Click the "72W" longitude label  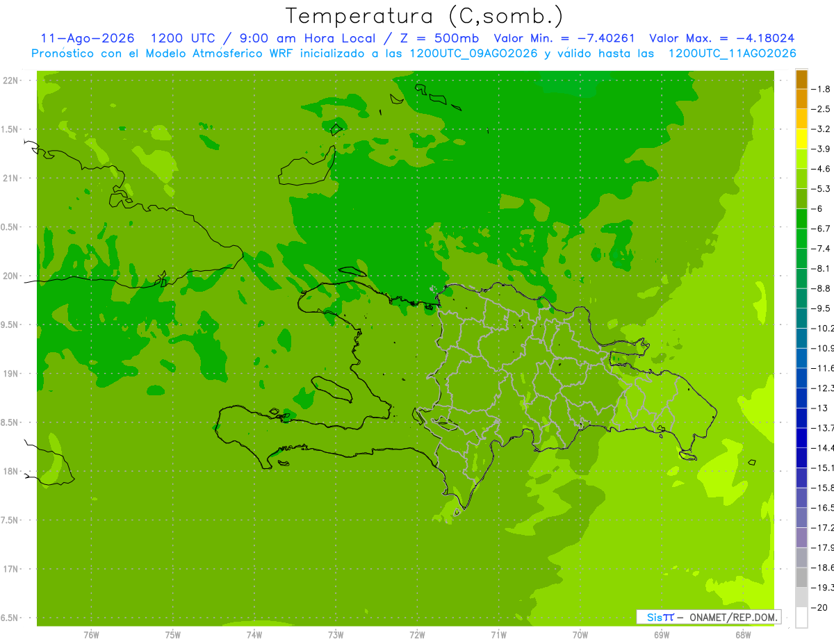(417, 634)
